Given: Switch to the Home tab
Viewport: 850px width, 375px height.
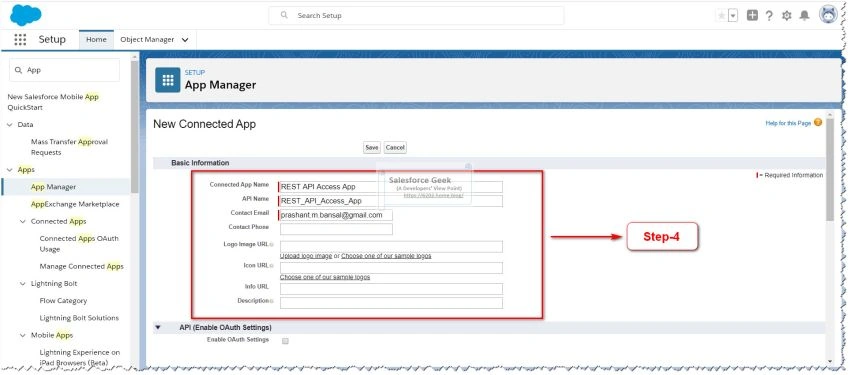Looking at the screenshot, I should click(96, 40).
